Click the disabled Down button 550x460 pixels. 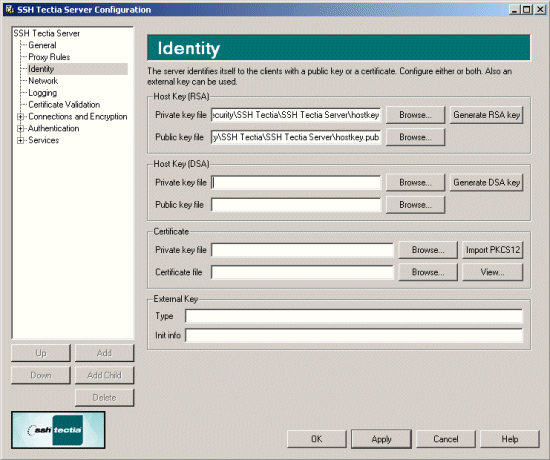pyautogui.click(x=41, y=375)
